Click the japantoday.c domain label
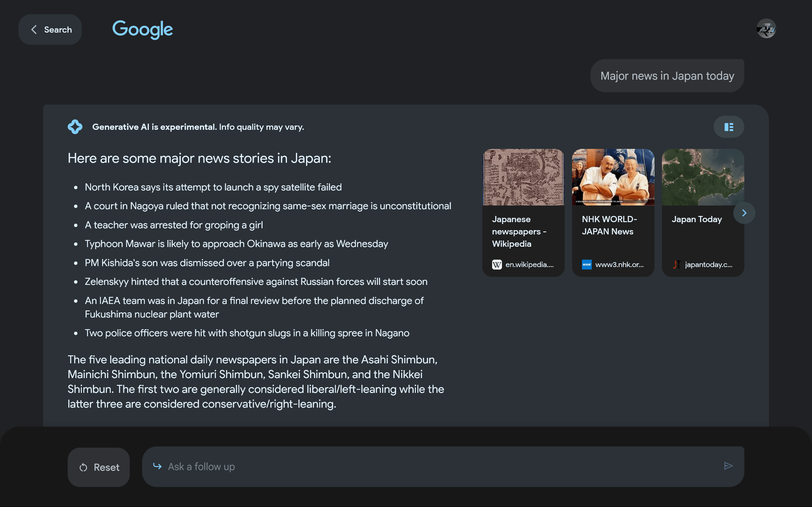This screenshot has width=812, height=507. 708,265
